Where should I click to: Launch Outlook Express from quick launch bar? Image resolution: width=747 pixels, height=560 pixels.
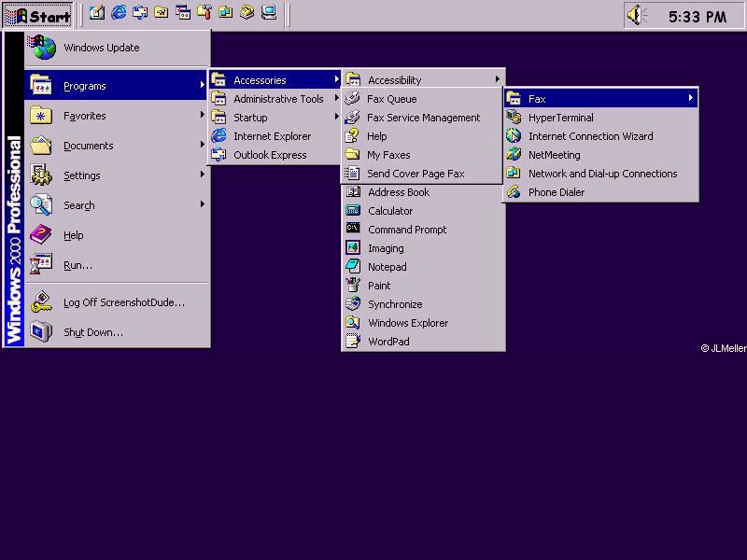[140, 13]
